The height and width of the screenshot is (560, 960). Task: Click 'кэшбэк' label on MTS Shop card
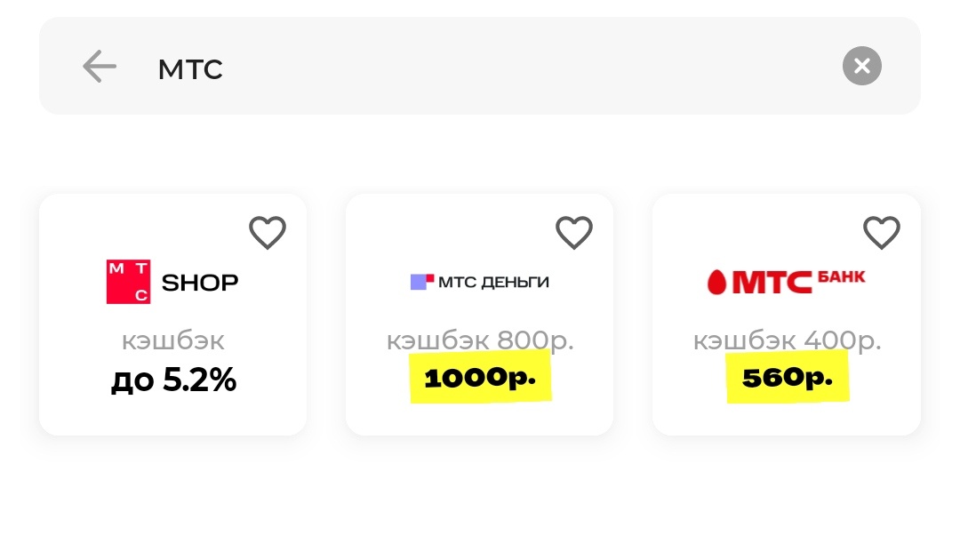(x=173, y=340)
